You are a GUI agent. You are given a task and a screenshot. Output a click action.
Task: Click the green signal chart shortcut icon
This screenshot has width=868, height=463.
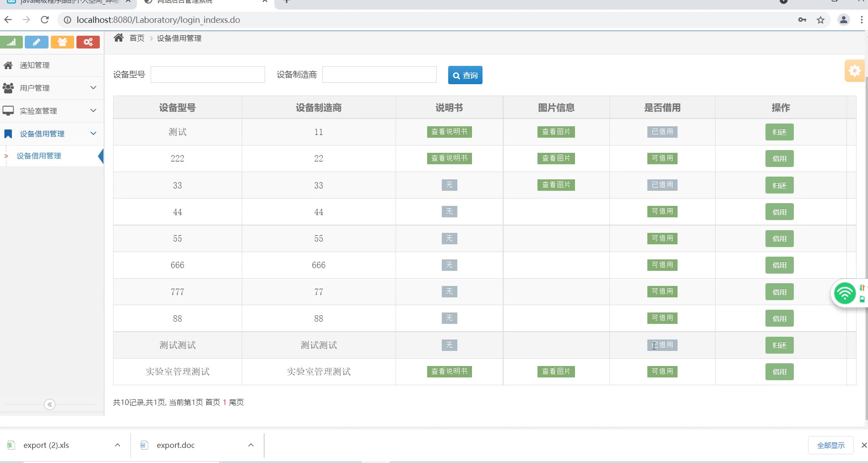coord(11,42)
